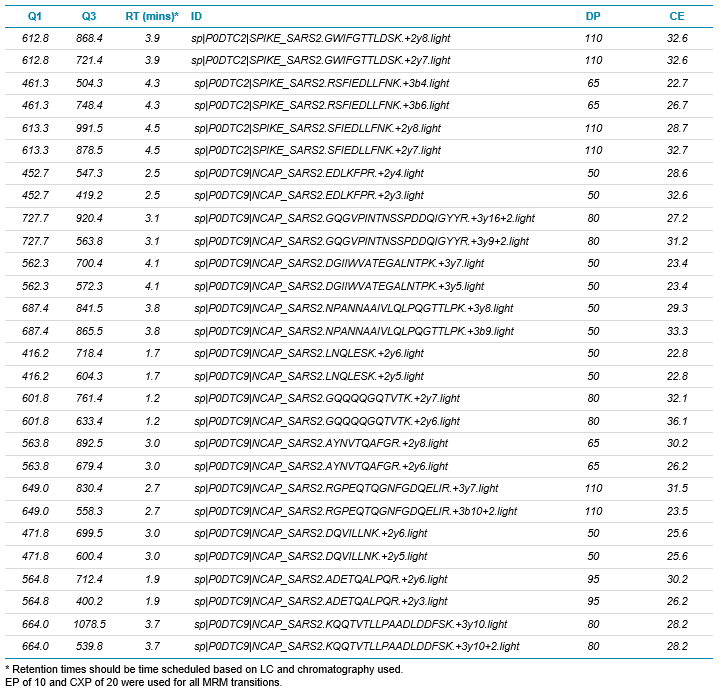Click the NPANNAAIVLQLPQGTTLPK.+3b9.light ID entry
The image size is (719, 696).
tap(353, 331)
